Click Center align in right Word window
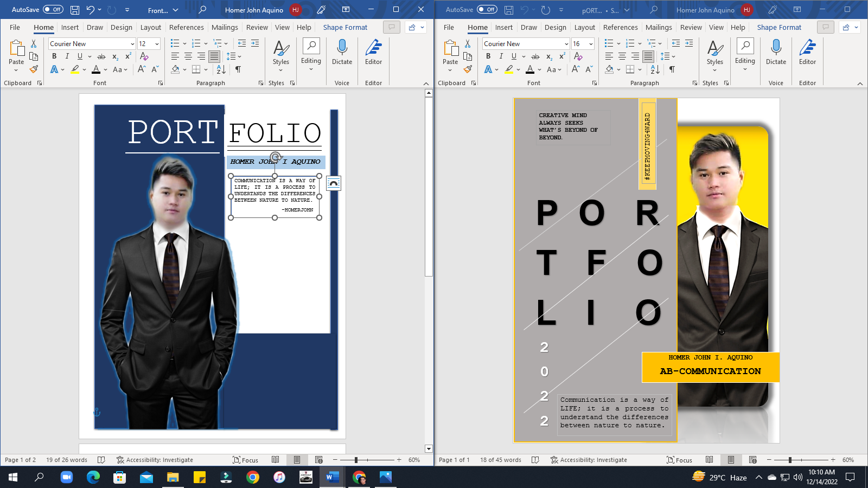The height and width of the screenshot is (488, 868). click(x=622, y=56)
